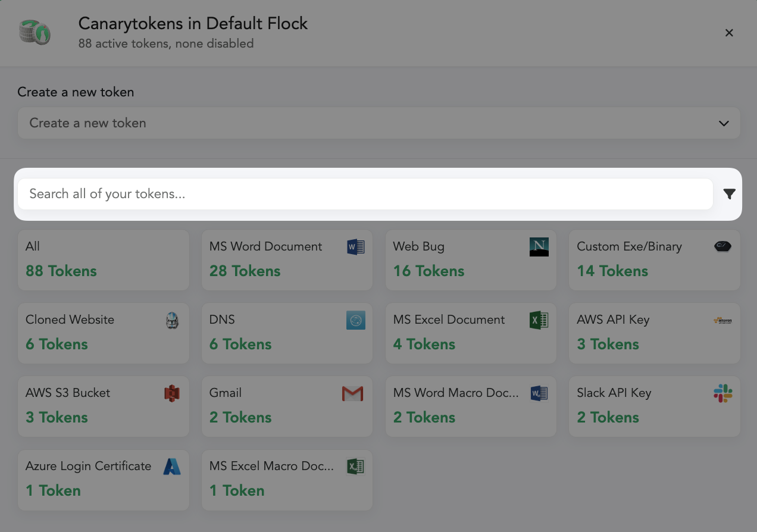Click the 88 active tokens subtitle
Viewport: 757px width, 532px height.
[x=166, y=43]
